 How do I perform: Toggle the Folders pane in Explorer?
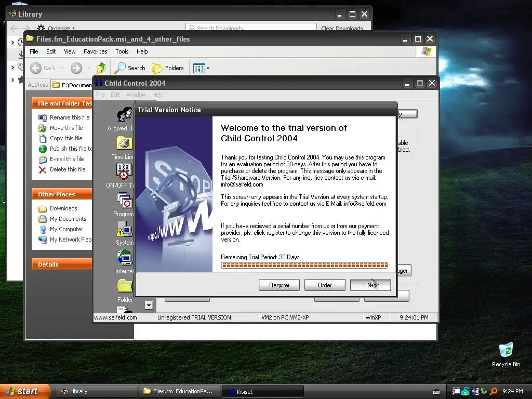(x=168, y=68)
